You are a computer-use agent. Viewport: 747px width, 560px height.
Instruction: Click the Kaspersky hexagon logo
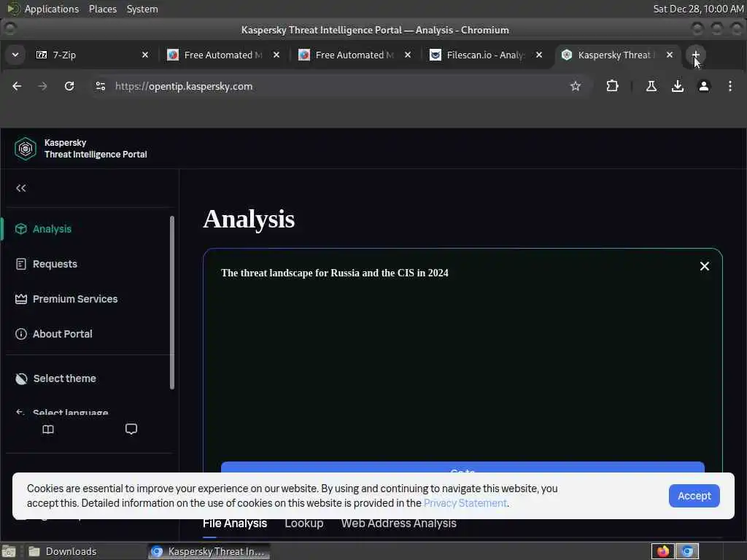pyautogui.click(x=26, y=149)
